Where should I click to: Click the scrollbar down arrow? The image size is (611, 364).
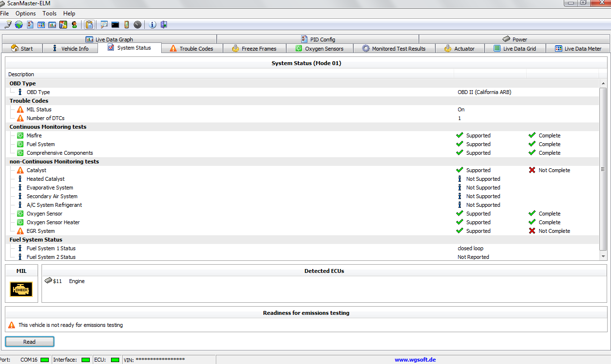coord(603,256)
